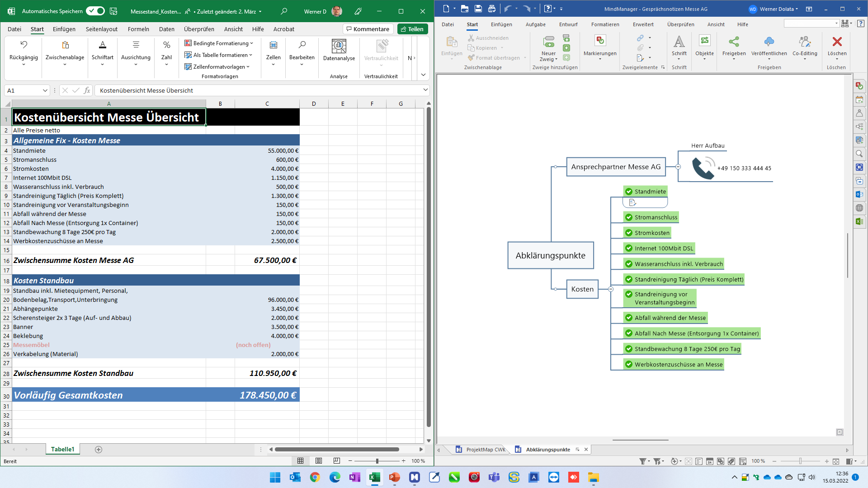
Task: Open Markierungen icon in MindManager
Action: tap(600, 41)
